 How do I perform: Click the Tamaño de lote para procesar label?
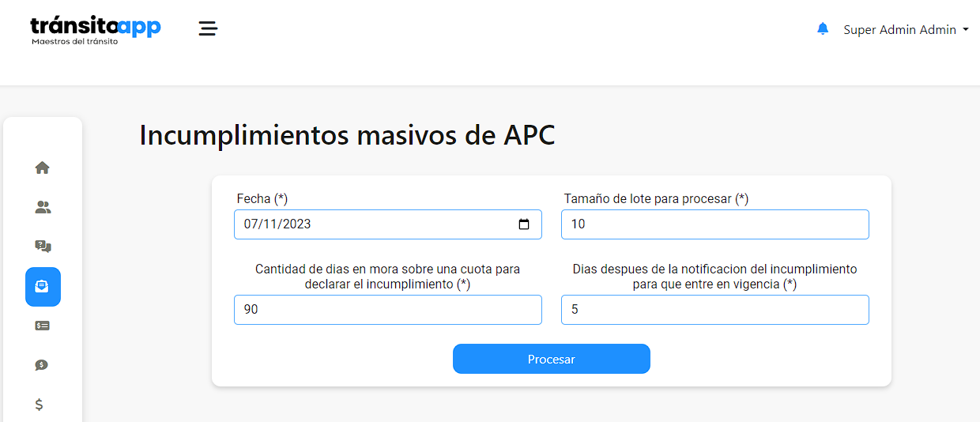pos(656,199)
